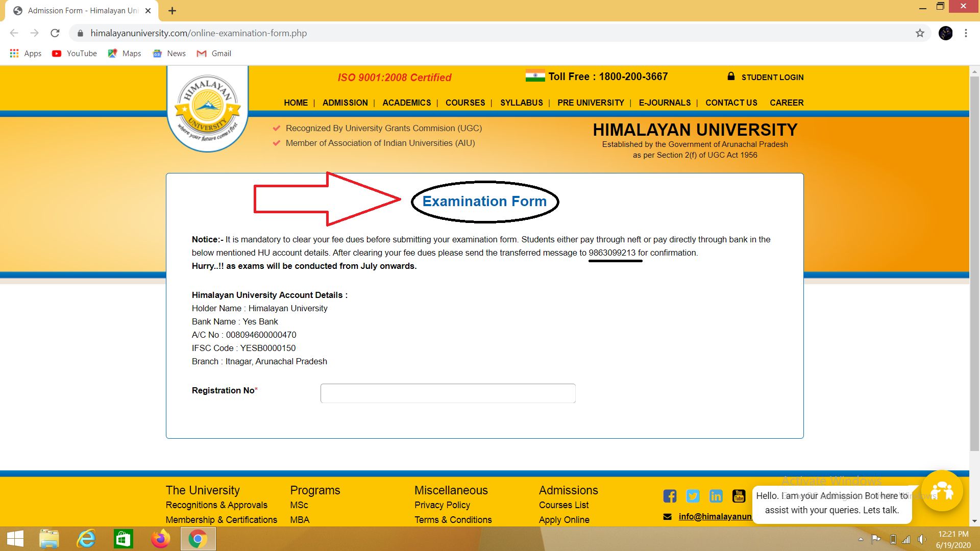The width and height of the screenshot is (980, 551).
Task: Close the Admission Form tab
Action: [x=148, y=11]
